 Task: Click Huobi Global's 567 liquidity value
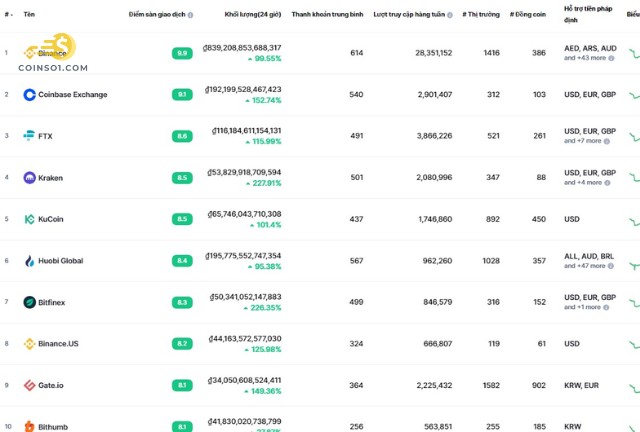356,261
